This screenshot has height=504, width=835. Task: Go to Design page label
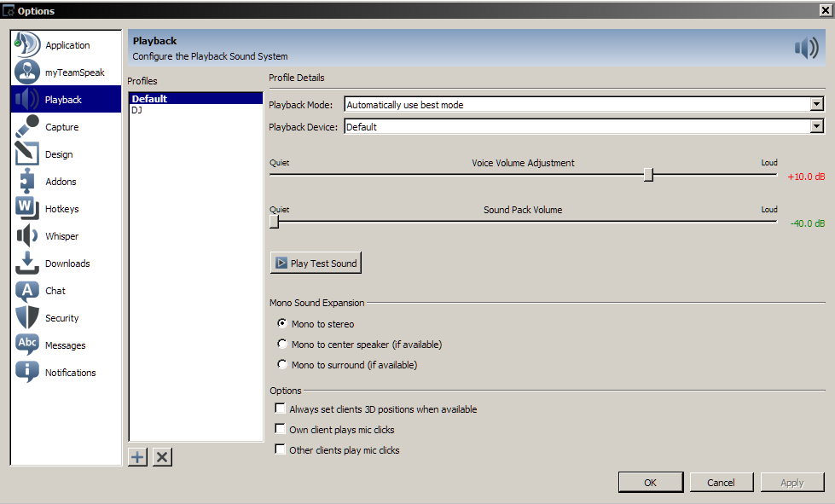(59, 154)
